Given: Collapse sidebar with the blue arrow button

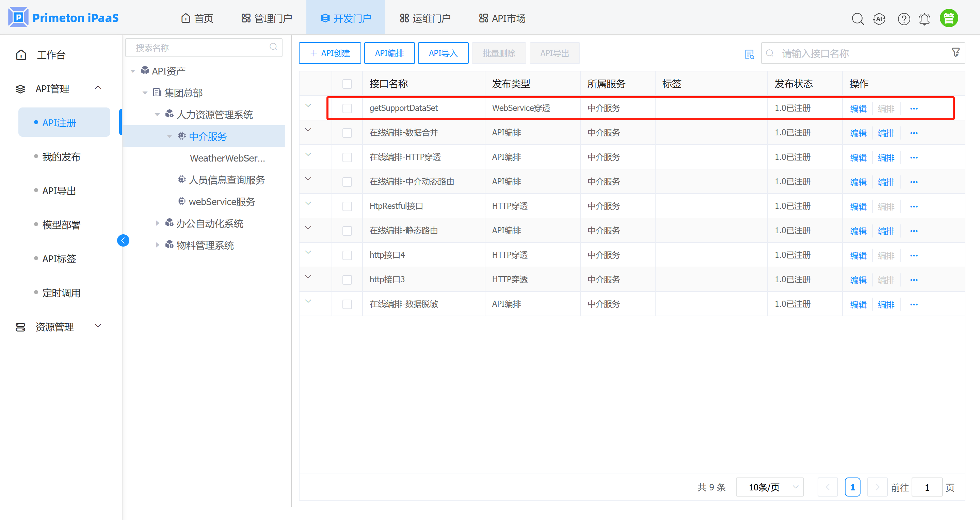Looking at the screenshot, I should tap(123, 240).
